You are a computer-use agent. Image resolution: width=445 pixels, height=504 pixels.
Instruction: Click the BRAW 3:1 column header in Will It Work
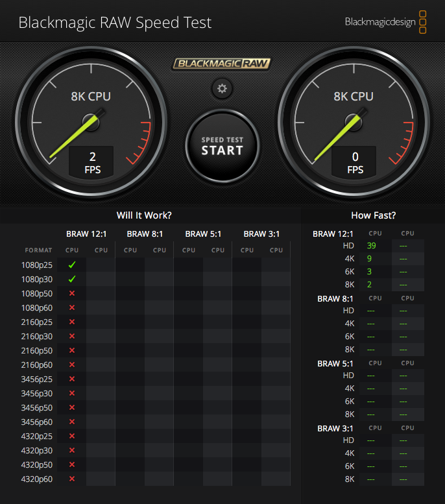pos(261,234)
